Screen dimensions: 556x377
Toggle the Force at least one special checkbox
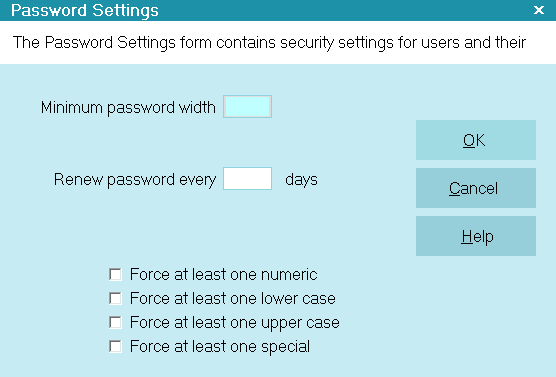pos(115,346)
